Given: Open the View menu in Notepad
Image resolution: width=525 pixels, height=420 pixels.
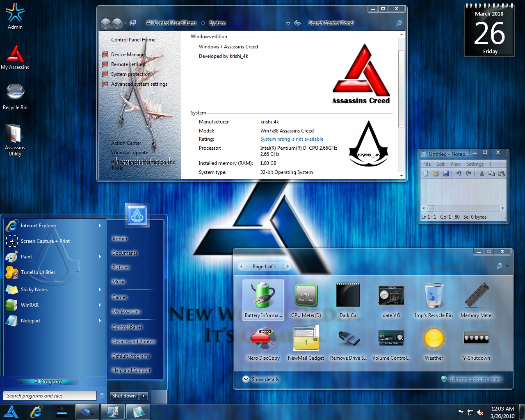Looking at the screenshot, I should point(455,164).
